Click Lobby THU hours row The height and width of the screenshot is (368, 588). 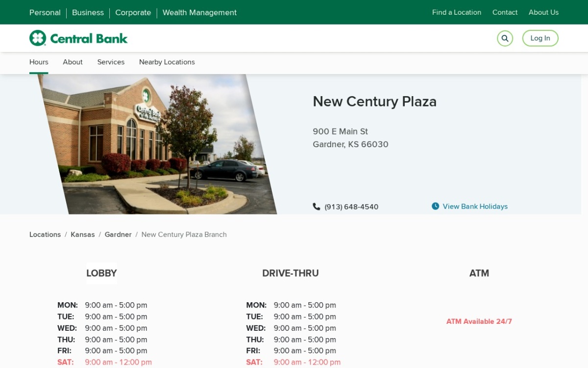[102, 340]
